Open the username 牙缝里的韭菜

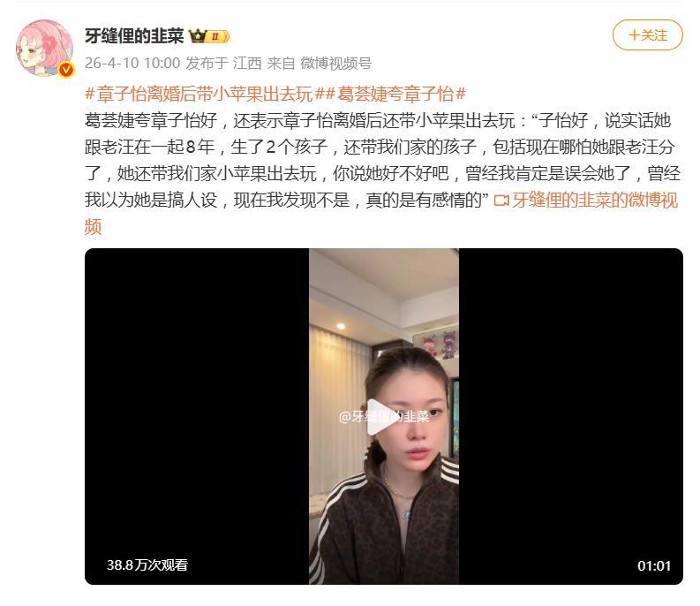pos(134,36)
